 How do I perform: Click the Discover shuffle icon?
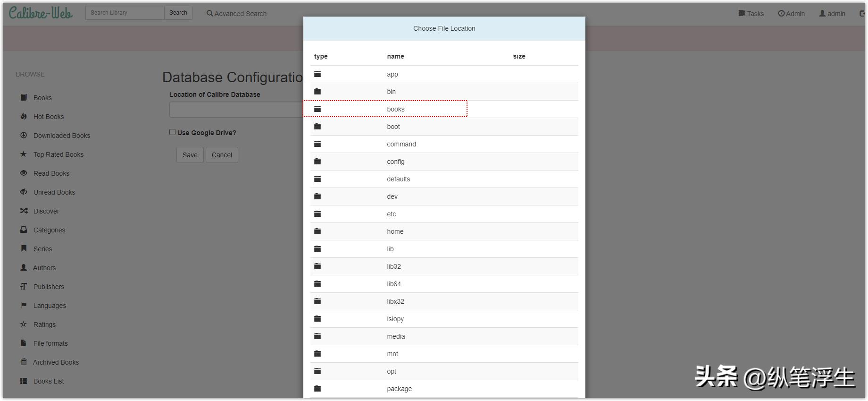[24, 211]
